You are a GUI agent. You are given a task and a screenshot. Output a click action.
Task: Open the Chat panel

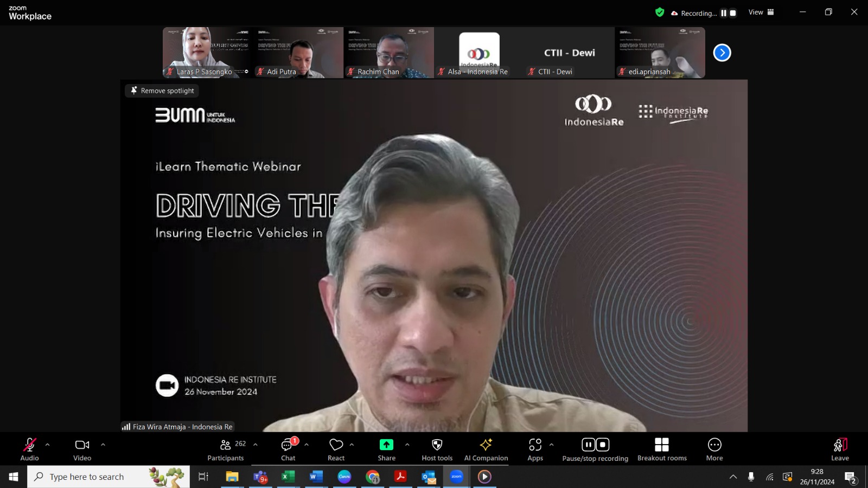(288, 450)
